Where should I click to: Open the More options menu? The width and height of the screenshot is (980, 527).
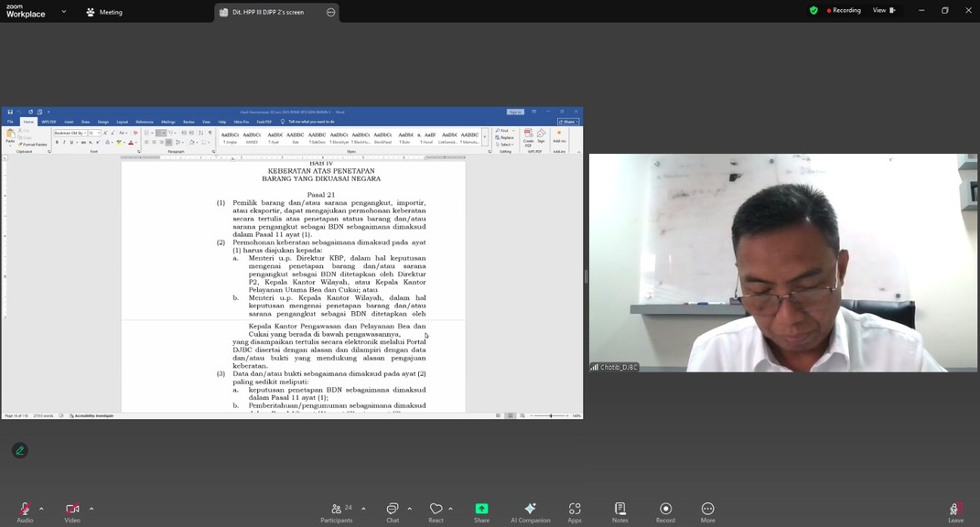click(707, 512)
